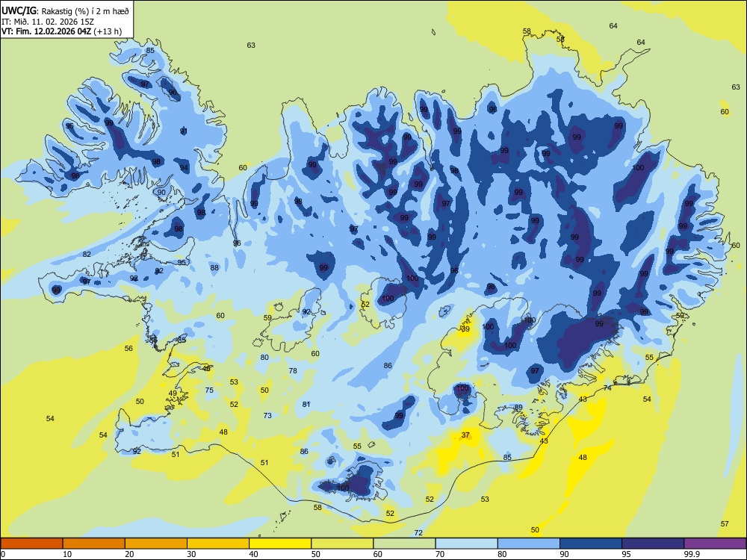Image resolution: width=747 pixels, height=560 pixels.
Task: Click the 'VT: Fim. 12.02.2026 04Z (+13 h)' line
Action: 61,31
